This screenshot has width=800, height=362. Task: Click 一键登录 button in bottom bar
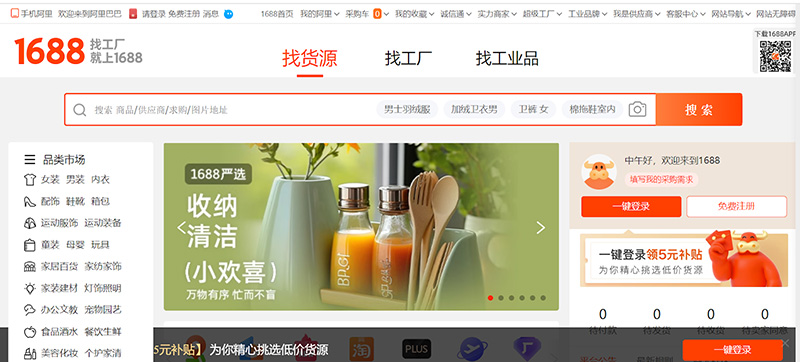pyautogui.click(x=733, y=350)
